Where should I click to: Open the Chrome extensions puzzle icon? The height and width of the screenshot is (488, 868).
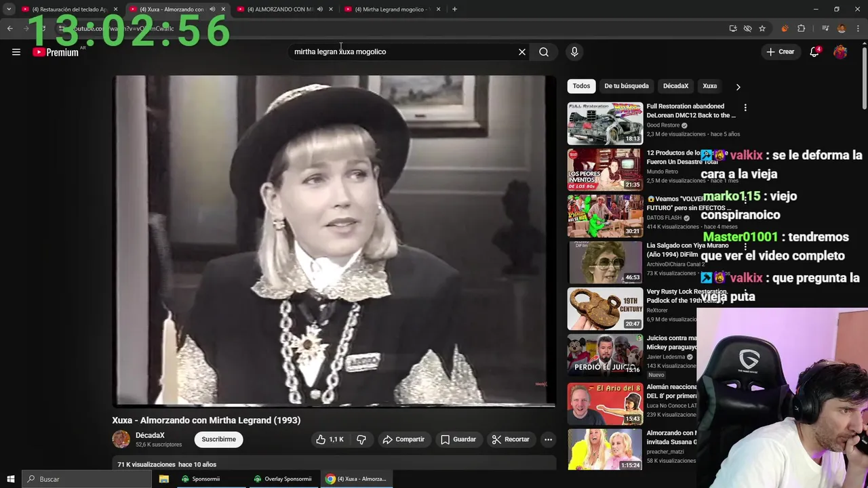point(802,28)
